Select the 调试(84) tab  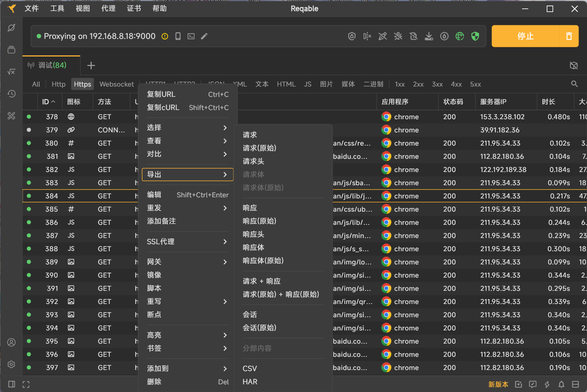click(x=51, y=65)
